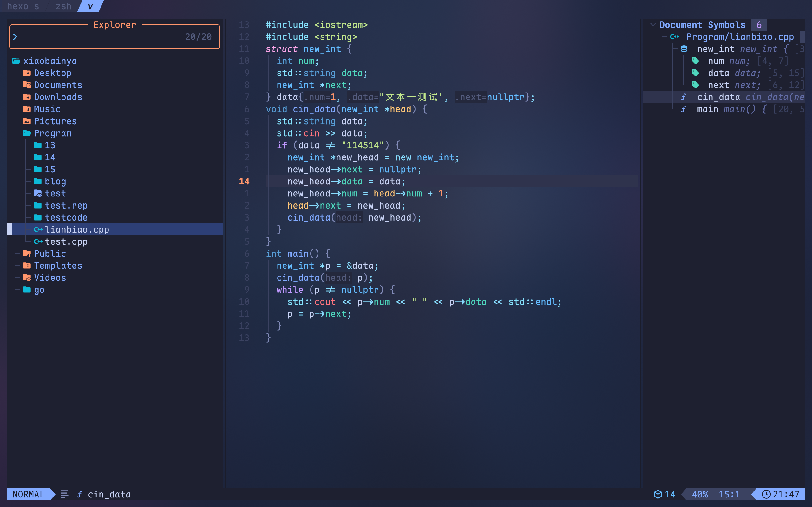Click the C++ icon beside lianbiao.cpp
This screenshot has width=812, height=507.
pyautogui.click(x=38, y=230)
